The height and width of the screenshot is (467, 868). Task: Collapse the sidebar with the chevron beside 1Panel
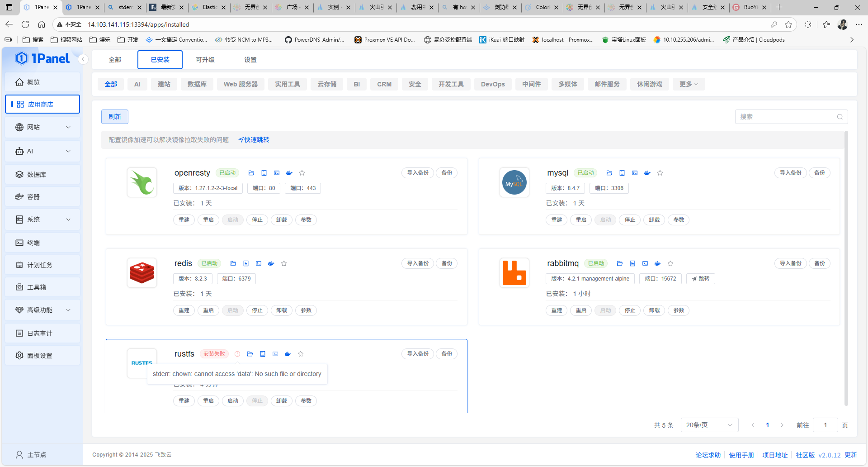click(x=83, y=59)
